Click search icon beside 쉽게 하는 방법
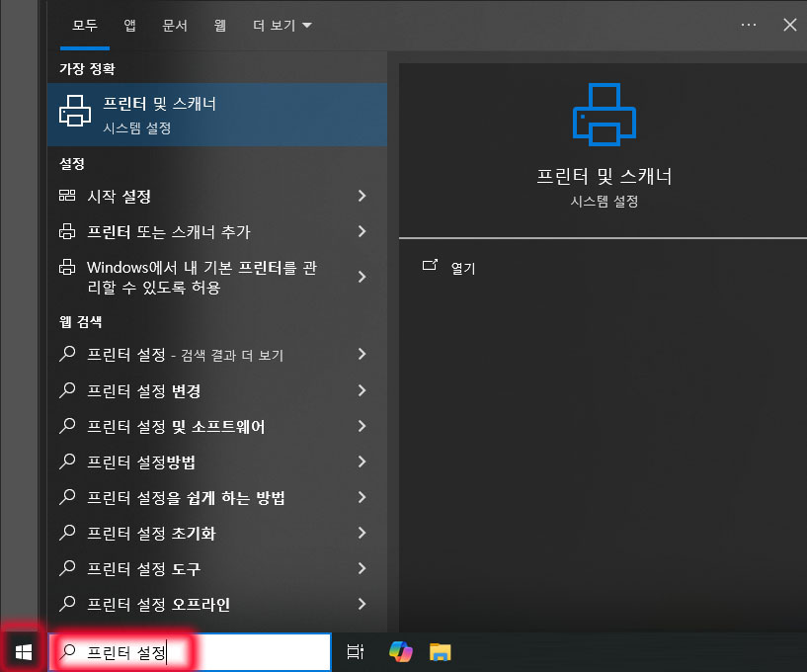Screen dimensions: 807x672 click(67, 496)
